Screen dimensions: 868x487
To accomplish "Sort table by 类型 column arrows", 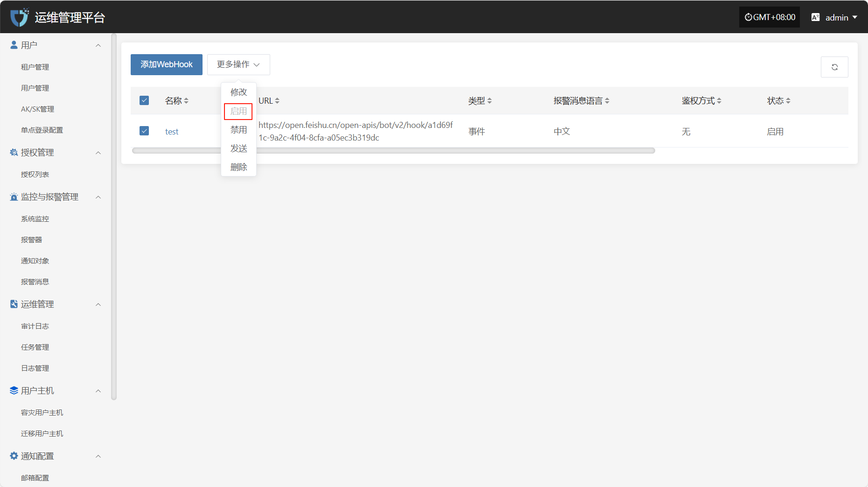I will [490, 101].
